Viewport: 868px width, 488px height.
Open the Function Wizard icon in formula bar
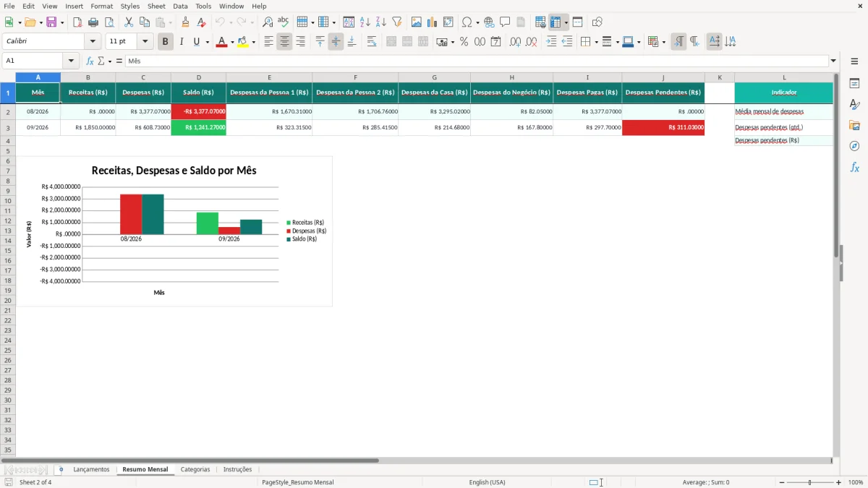click(x=90, y=61)
